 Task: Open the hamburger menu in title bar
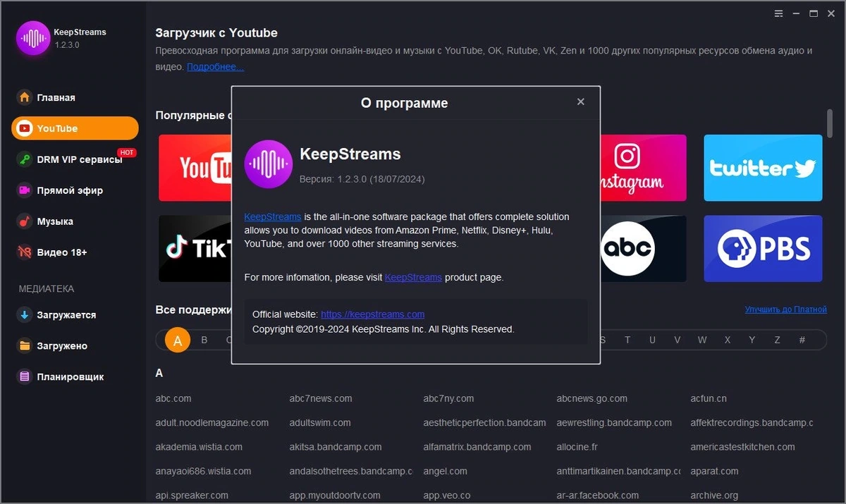pyautogui.click(x=778, y=13)
